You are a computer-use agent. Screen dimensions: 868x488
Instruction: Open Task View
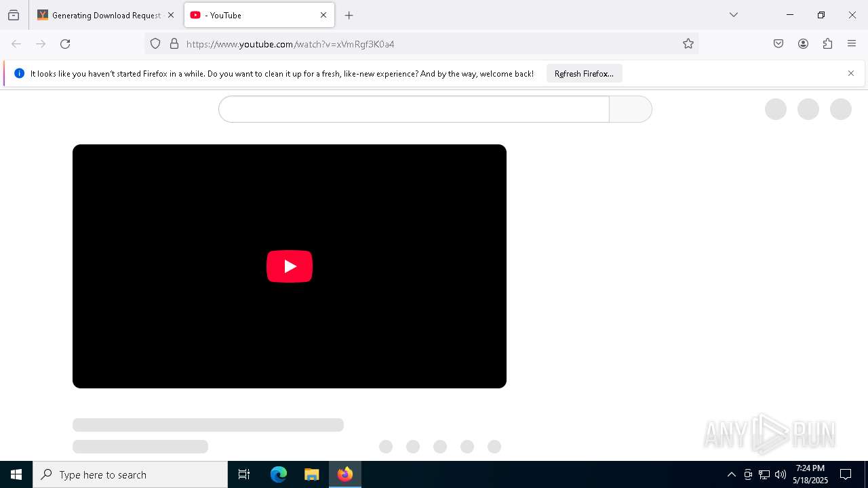click(x=244, y=474)
